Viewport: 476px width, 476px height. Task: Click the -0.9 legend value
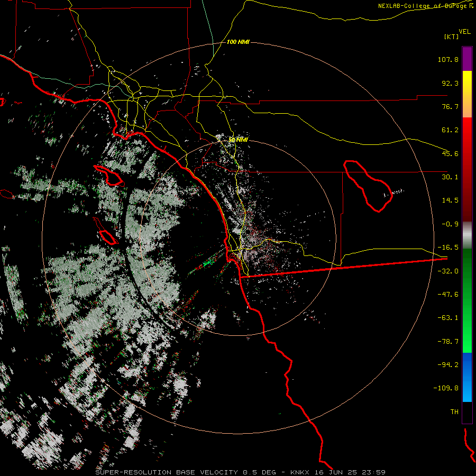[x=450, y=224]
